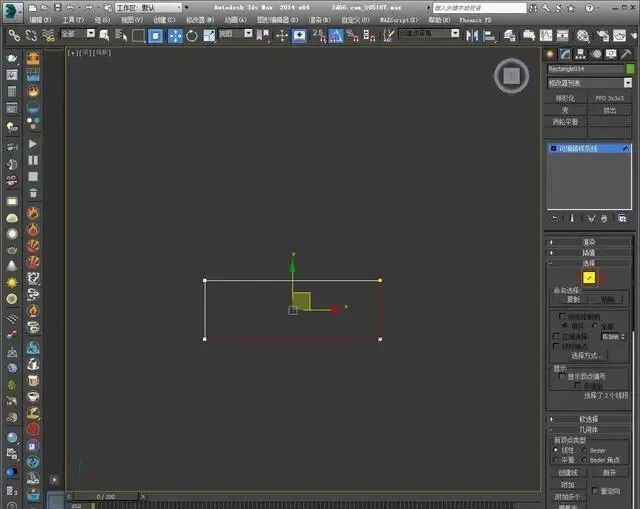The image size is (640, 509).
Task: Click the sun icon in left toolbar
Action: [x=12, y=282]
